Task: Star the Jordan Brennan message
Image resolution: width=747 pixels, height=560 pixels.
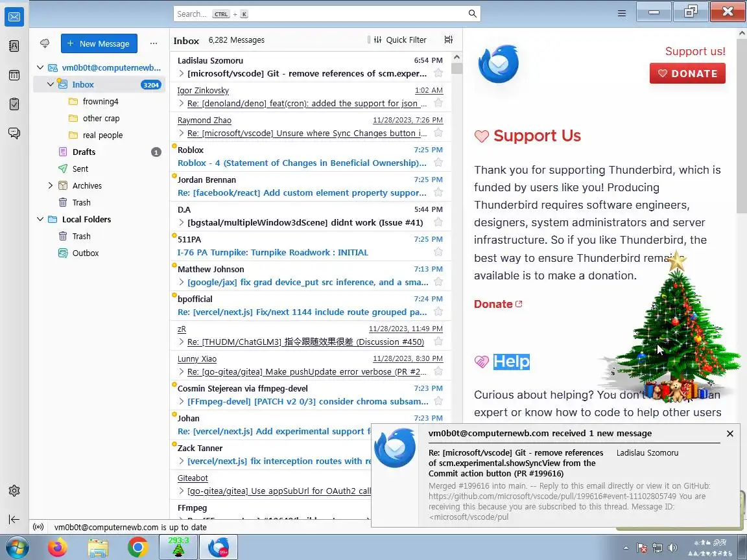Action: (x=438, y=192)
